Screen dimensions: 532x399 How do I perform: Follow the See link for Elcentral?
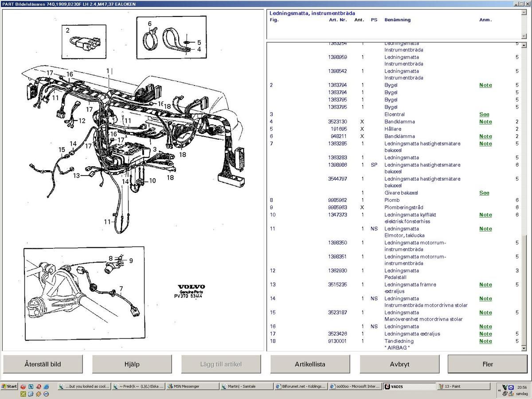(x=484, y=114)
